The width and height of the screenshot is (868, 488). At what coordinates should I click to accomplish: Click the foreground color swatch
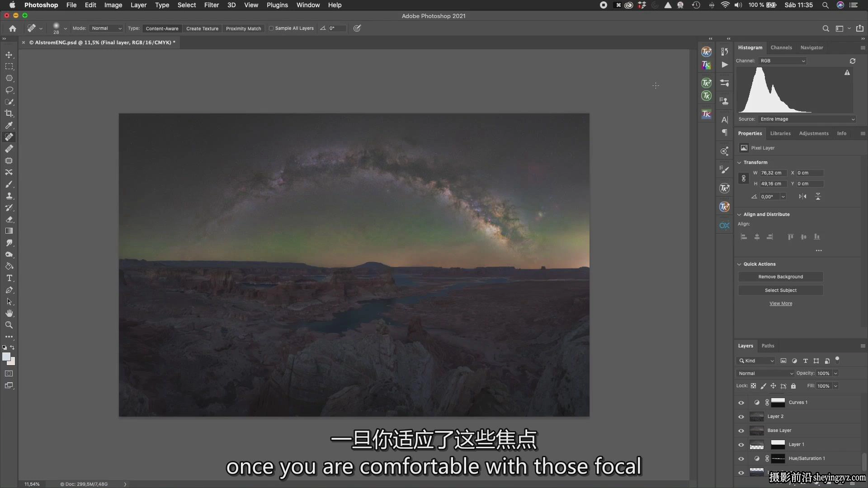(x=6, y=357)
